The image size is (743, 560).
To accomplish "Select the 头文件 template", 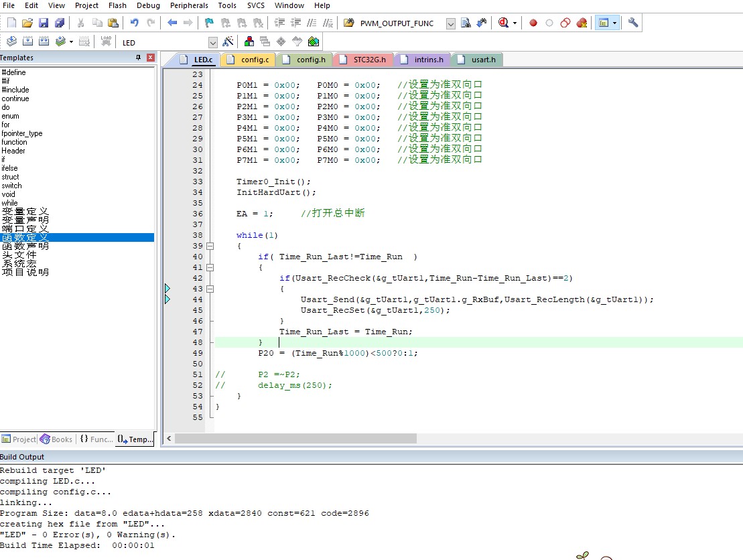I will (19, 255).
